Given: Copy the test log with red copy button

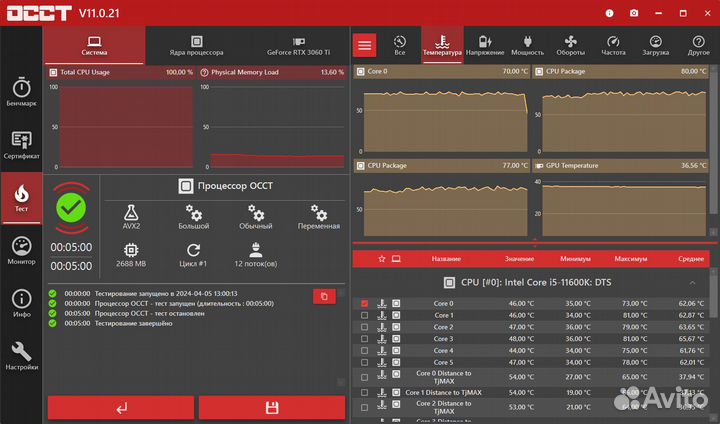Looking at the screenshot, I should pos(324,296).
